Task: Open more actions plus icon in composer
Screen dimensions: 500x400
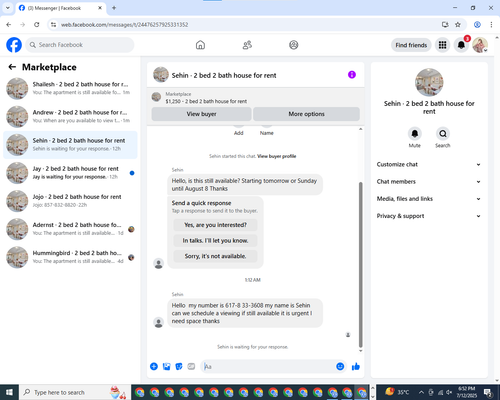Action: 154,367
